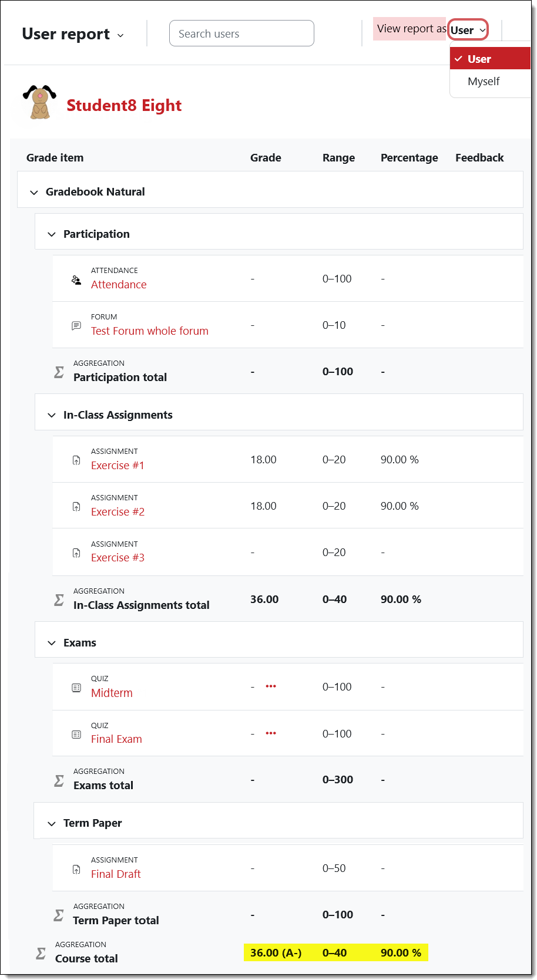Choose Myself from the report view menu
The width and height of the screenshot is (537, 980).
483,81
